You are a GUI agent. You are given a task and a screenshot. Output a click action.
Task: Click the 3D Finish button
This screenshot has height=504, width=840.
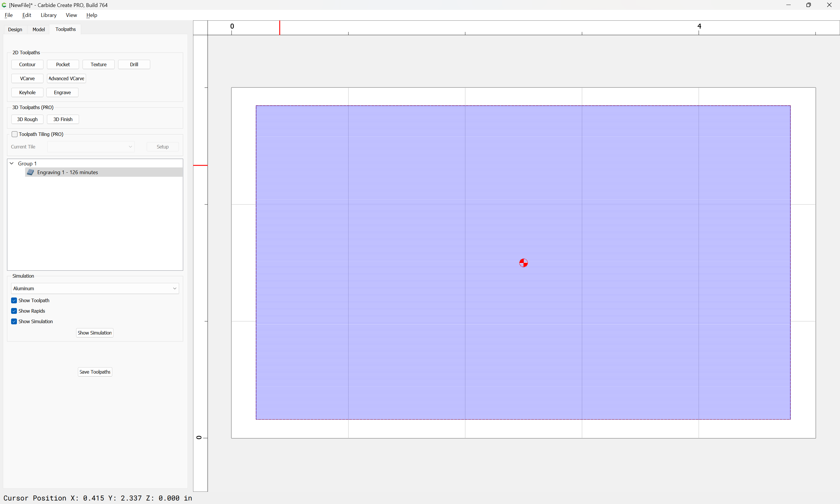(63, 119)
